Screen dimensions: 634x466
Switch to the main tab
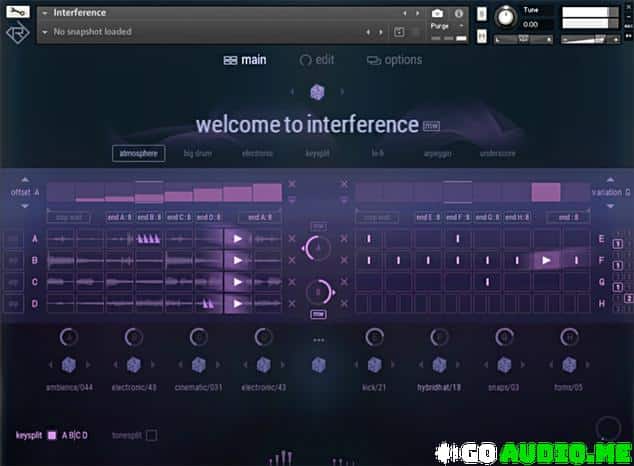pos(245,60)
